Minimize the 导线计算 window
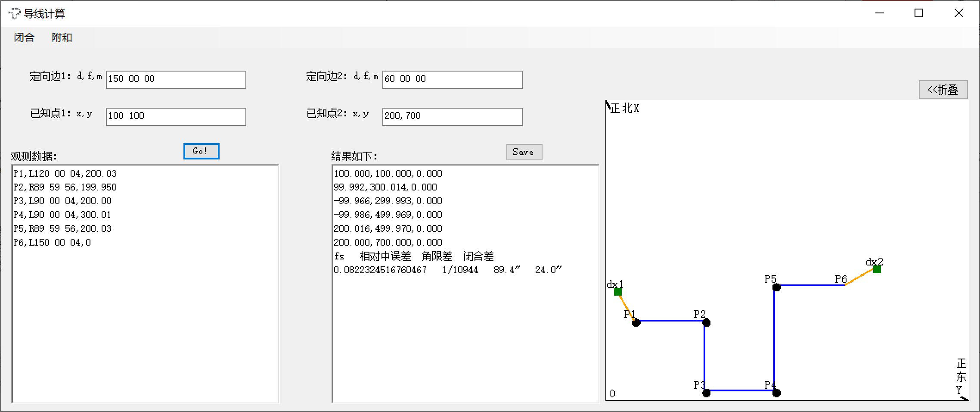Screen dimensions: 980x412 [880, 13]
